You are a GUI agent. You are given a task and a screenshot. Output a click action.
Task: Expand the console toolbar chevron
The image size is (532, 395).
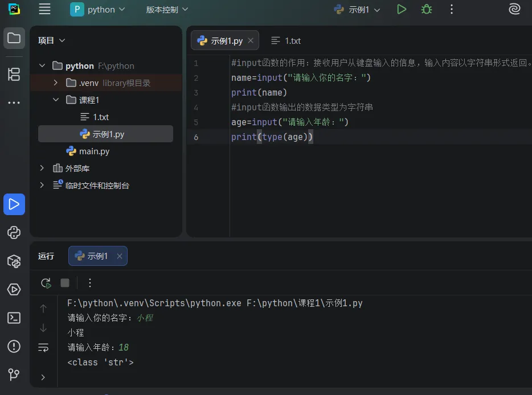(43, 377)
